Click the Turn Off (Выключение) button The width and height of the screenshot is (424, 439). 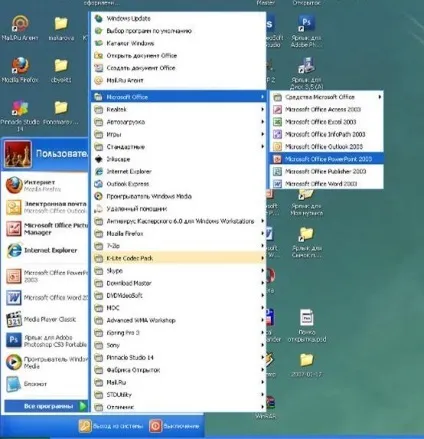click(175, 426)
